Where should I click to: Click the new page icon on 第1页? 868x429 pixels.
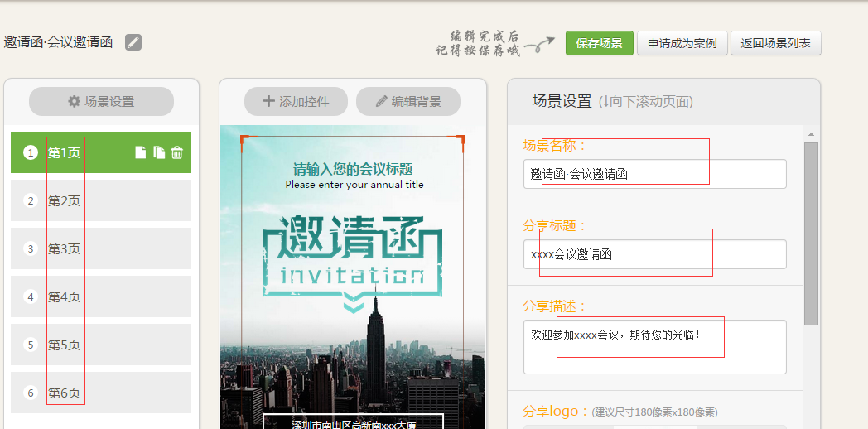(141, 152)
